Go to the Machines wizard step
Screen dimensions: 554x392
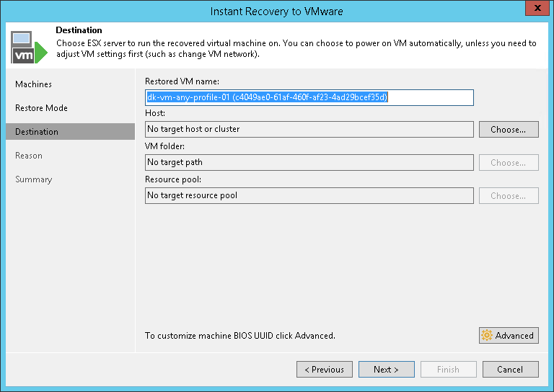tap(34, 84)
